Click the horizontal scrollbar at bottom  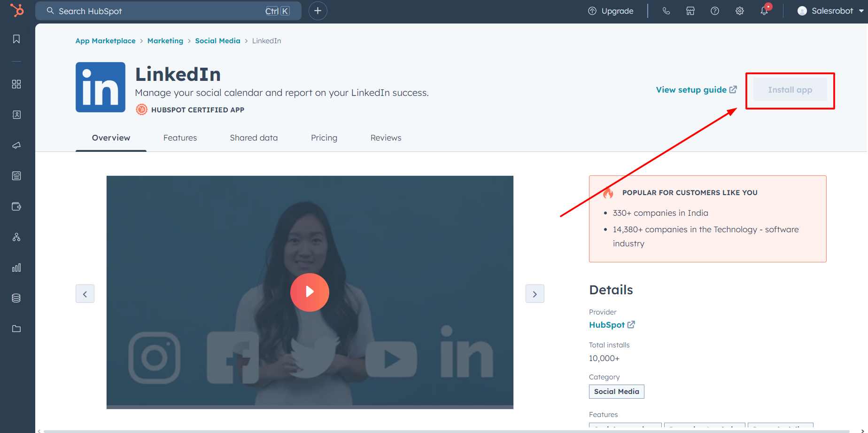coord(446,431)
